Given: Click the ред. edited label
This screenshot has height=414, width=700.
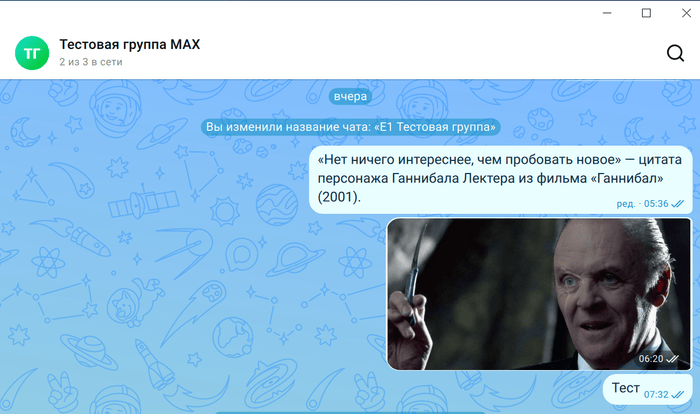Looking at the screenshot, I should [x=625, y=204].
